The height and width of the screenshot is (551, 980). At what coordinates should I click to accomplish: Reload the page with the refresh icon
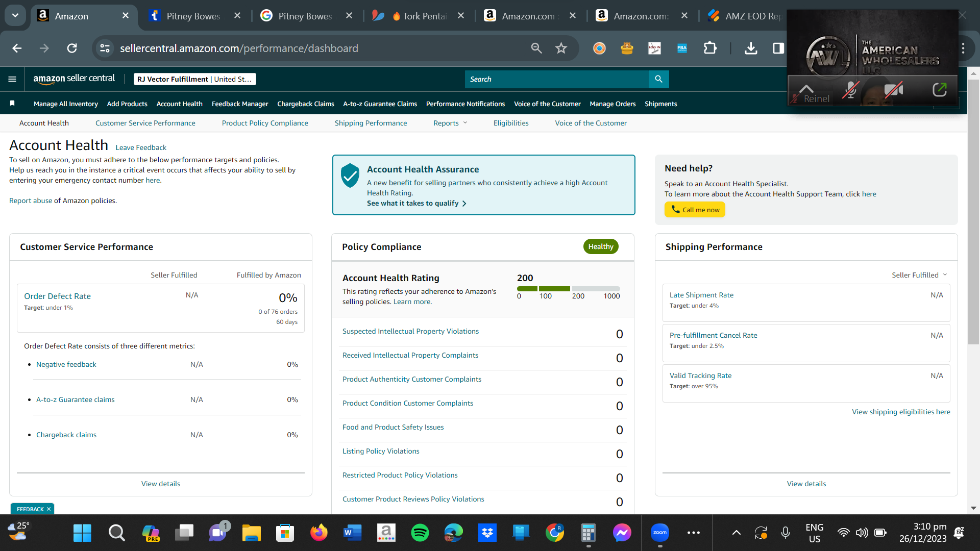tap(72, 48)
